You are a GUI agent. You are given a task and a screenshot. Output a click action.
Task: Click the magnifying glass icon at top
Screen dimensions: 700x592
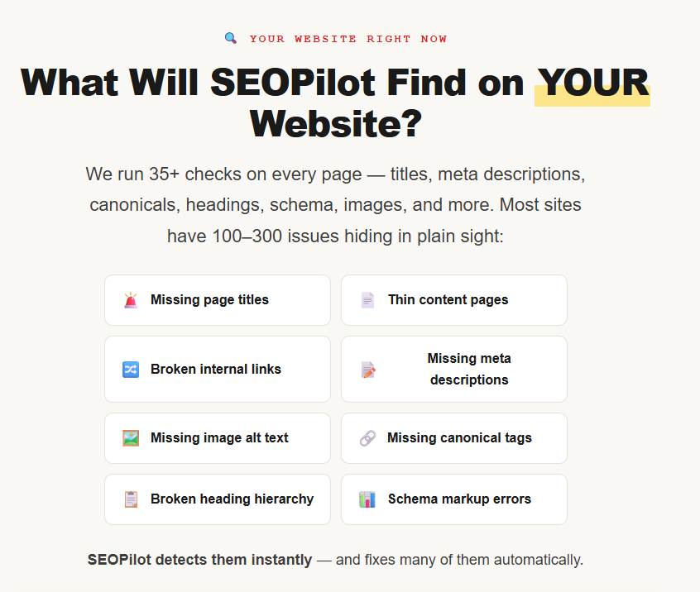point(231,38)
